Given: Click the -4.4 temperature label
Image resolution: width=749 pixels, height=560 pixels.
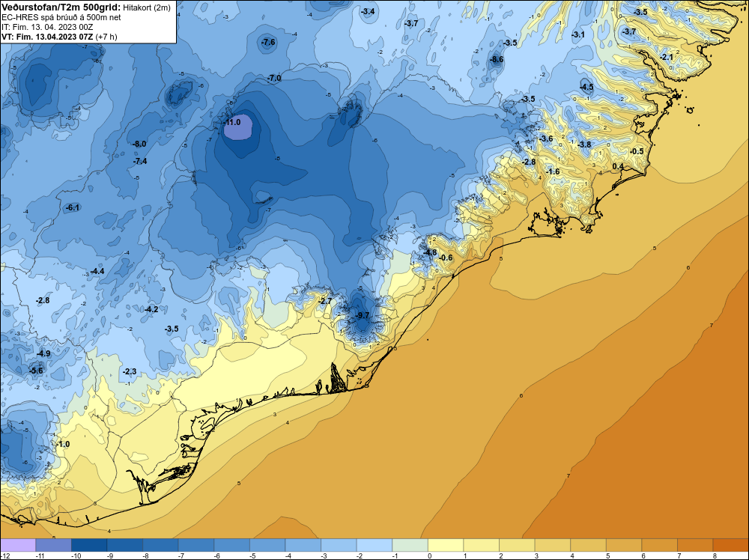Looking at the screenshot, I should [97, 271].
